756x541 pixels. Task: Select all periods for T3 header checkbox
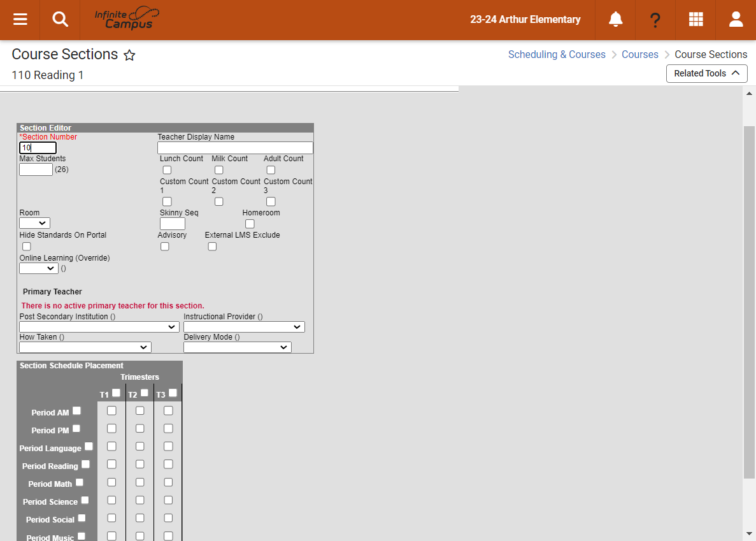(x=173, y=393)
